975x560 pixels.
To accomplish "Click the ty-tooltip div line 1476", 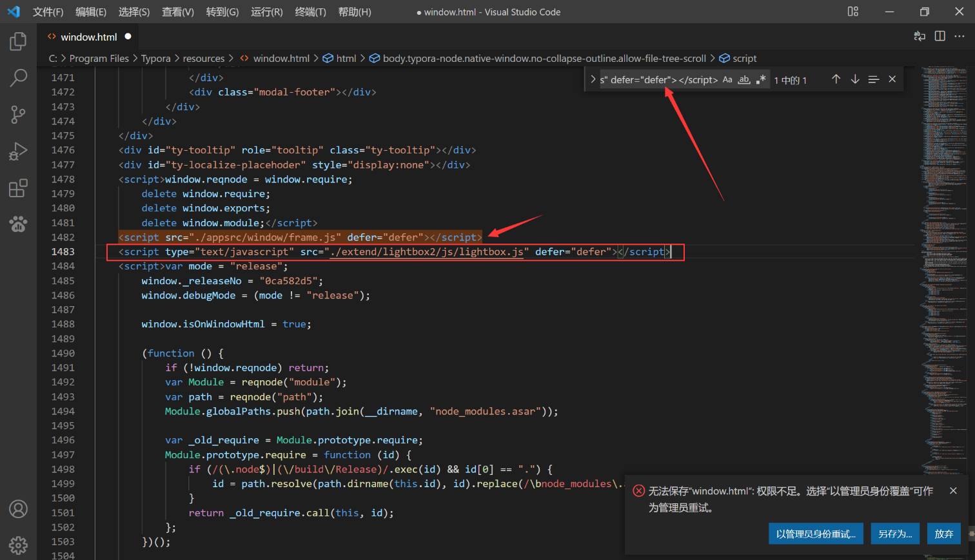I will point(297,150).
